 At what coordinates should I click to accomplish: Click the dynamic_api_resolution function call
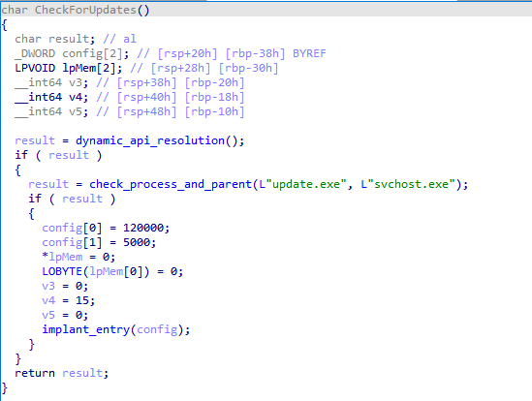pyautogui.click(x=149, y=140)
